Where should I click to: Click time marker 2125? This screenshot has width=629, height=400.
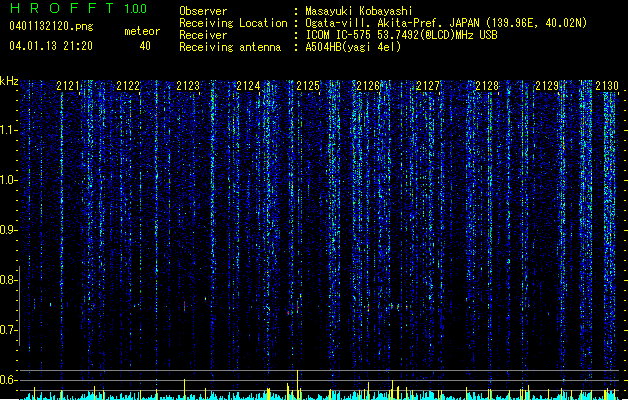[308, 86]
